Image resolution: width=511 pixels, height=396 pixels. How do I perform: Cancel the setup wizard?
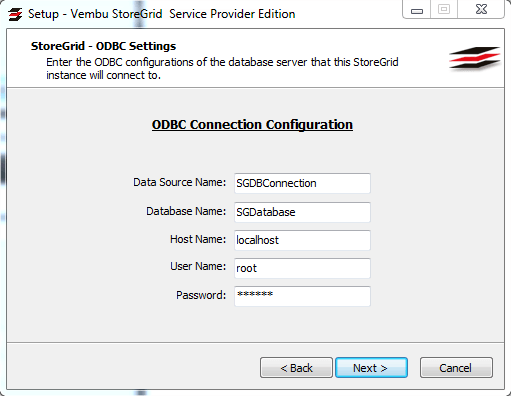point(456,368)
